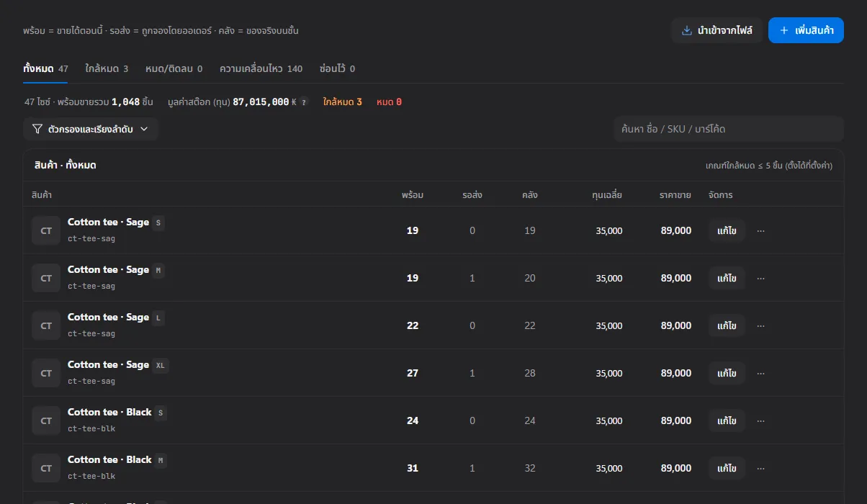This screenshot has width=867, height=504.
Task: Switch to ความเคลื่อนไหว 140 tab
Action: click(x=261, y=69)
